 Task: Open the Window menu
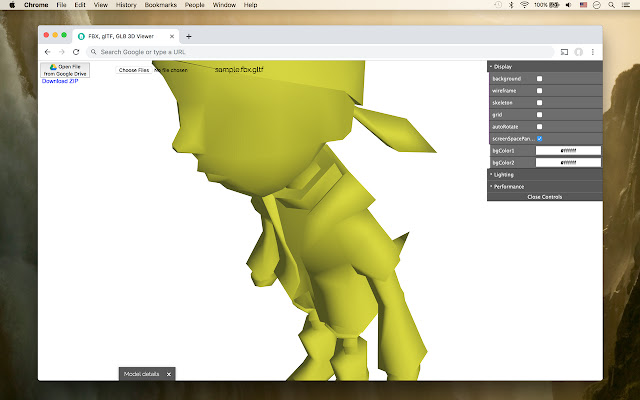[x=224, y=5]
